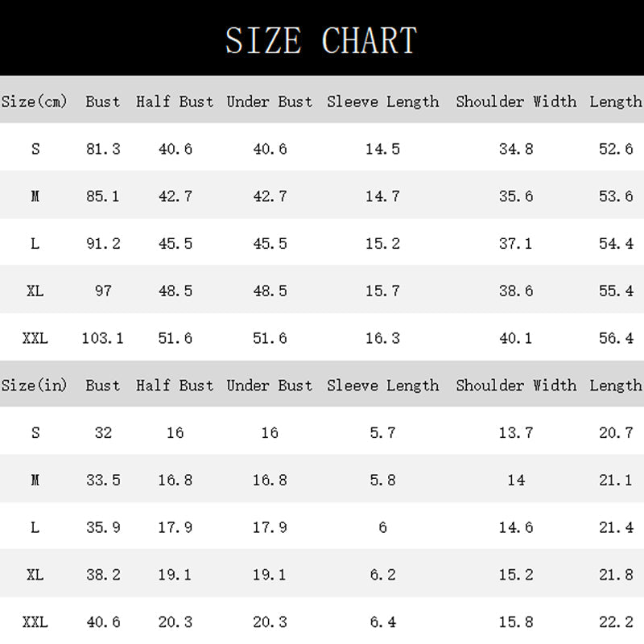Select XXL sleeve length value 6.4
The image size is (644, 644).
pos(383,621)
